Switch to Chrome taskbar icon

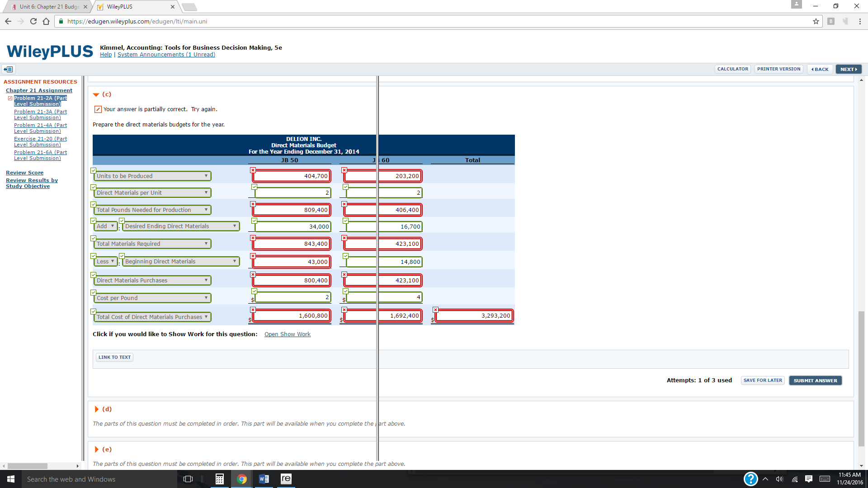pos(242,479)
